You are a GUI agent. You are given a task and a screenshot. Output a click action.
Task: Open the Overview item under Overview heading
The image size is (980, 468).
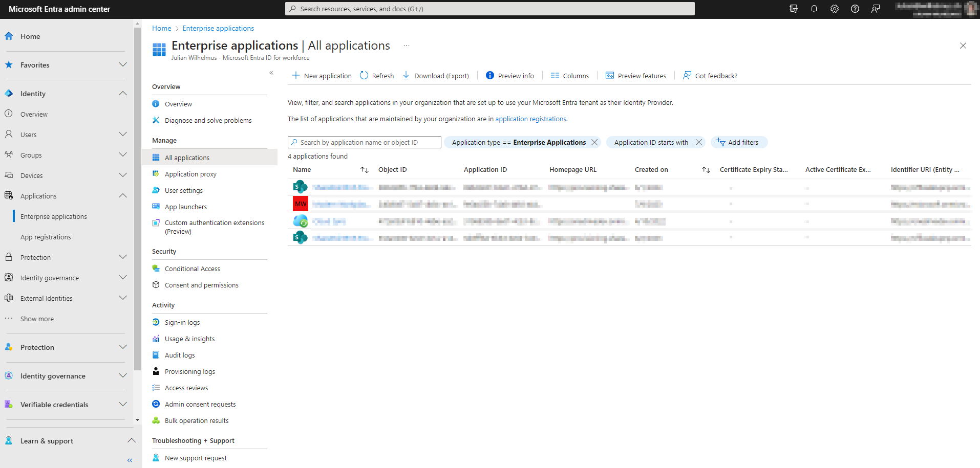178,104
